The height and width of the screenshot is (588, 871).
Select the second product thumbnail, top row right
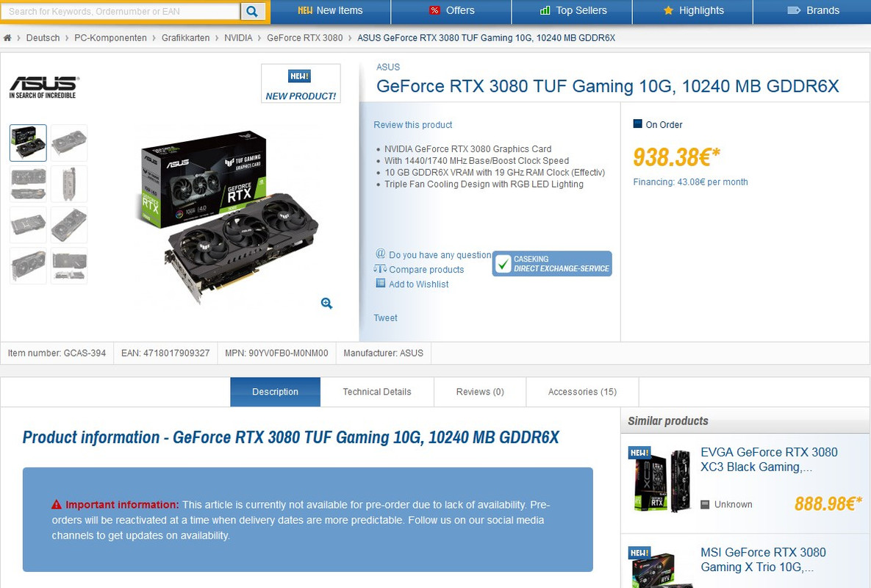pyautogui.click(x=69, y=143)
